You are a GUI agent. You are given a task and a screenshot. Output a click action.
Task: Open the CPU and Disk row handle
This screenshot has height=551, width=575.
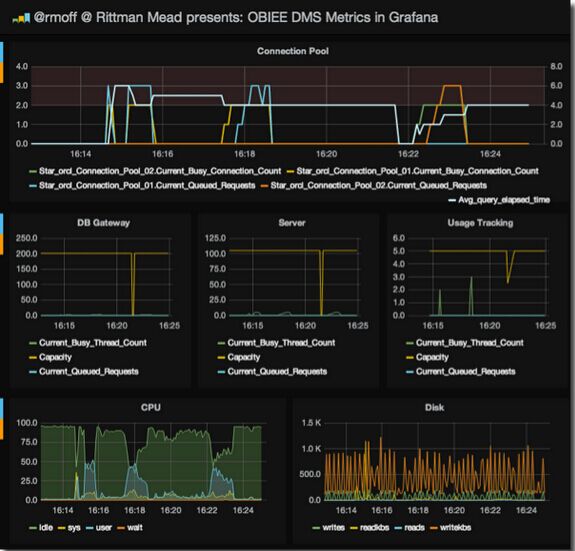tap(2, 418)
